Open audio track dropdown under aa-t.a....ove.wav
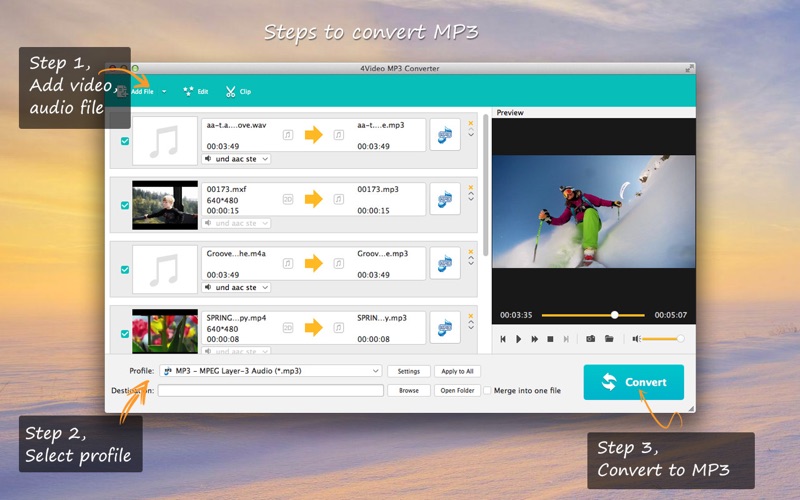The image size is (800, 500). pyautogui.click(x=236, y=159)
